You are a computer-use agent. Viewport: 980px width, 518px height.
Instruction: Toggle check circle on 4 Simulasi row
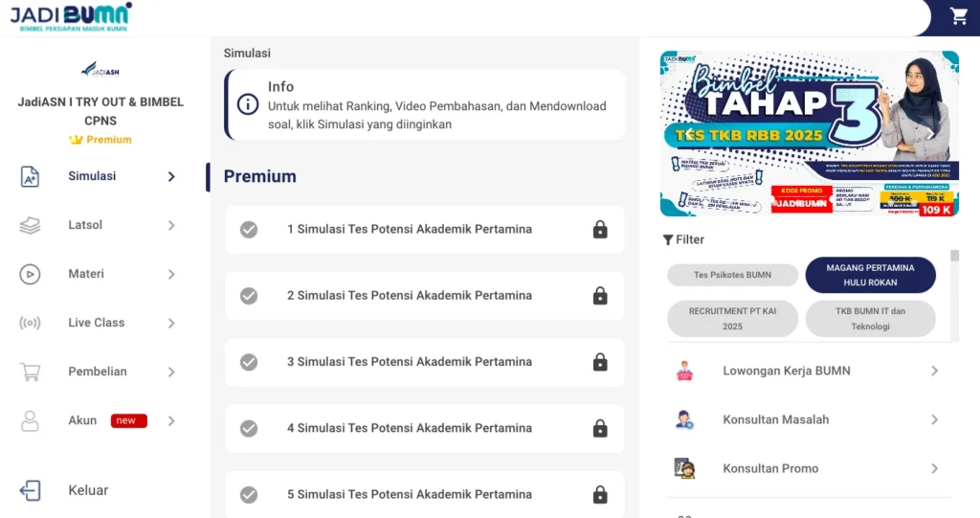(249, 428)
